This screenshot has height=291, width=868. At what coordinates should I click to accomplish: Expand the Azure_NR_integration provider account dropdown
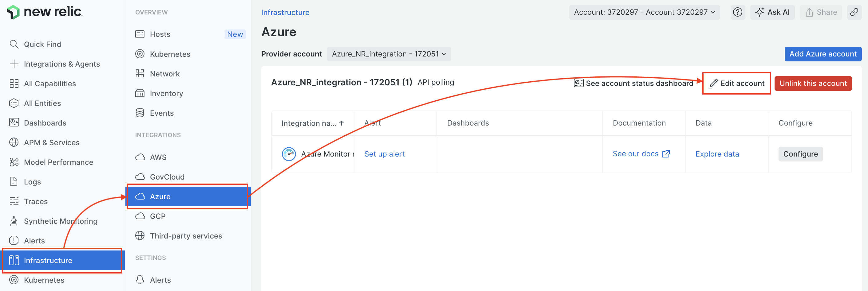pos(389,54)
